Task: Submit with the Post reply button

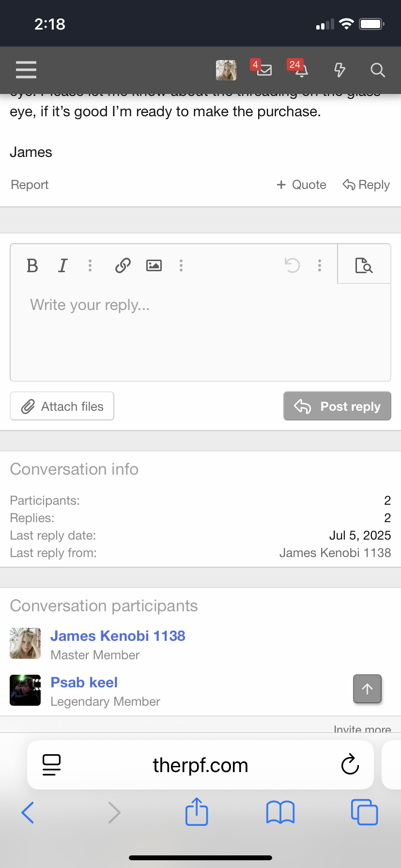Action: coord(337,406)
